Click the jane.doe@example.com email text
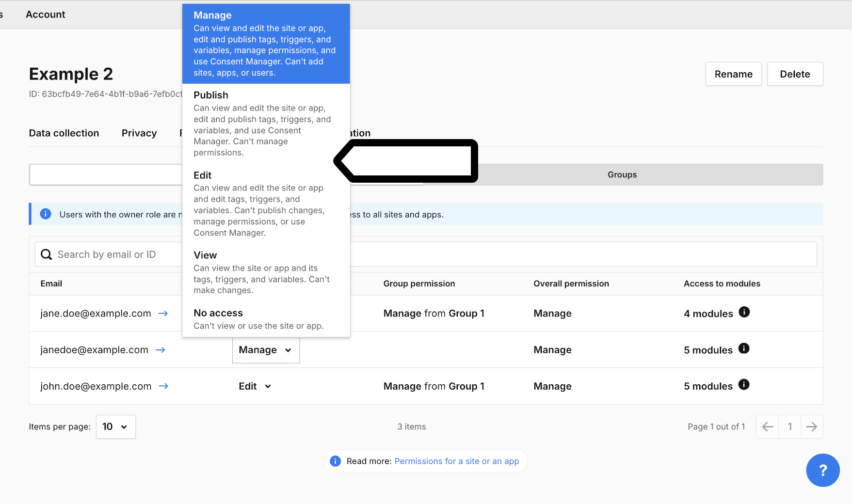 tap(96, 314)
